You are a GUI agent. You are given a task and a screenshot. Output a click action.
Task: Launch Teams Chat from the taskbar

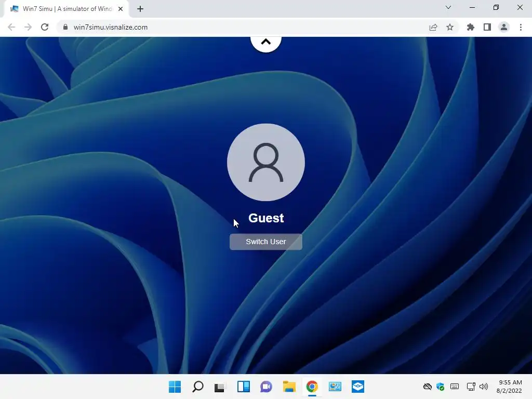(x=267, y=387)
